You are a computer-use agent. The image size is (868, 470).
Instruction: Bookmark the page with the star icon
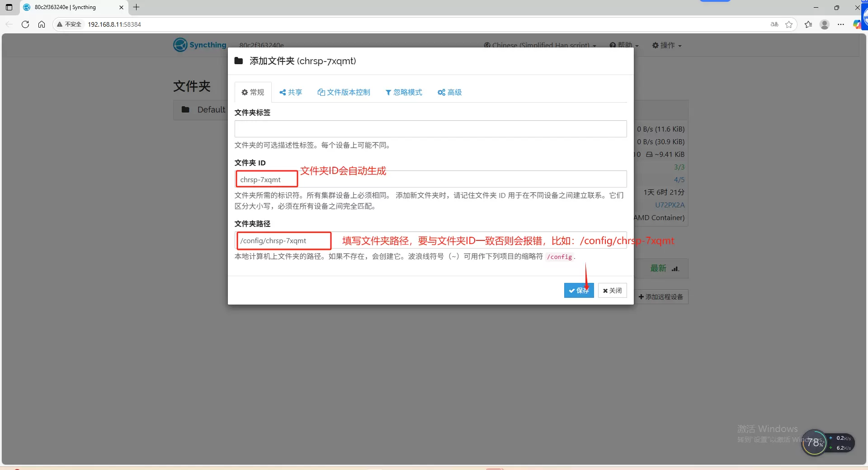[789, 24]
